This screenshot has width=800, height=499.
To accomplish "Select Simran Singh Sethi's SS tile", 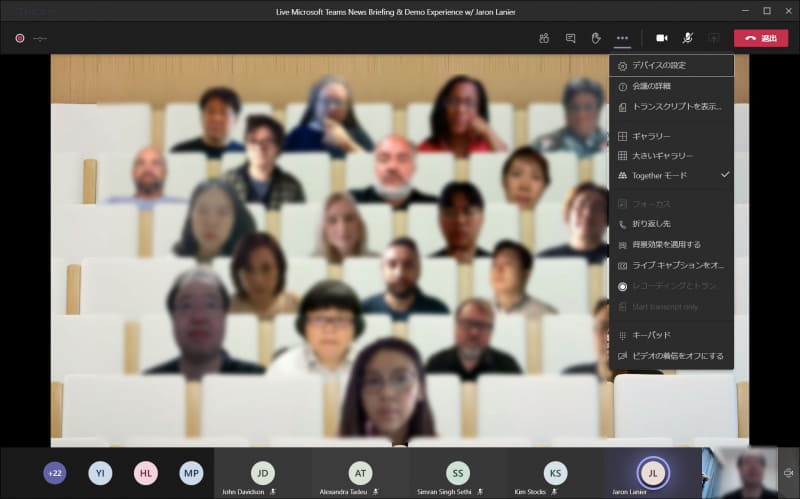I will point(458,473).
